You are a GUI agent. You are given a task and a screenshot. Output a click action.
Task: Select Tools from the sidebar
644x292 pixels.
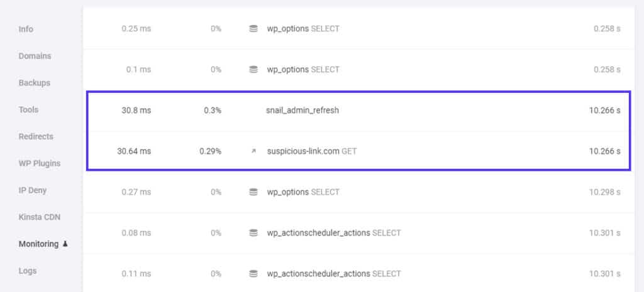[28, 110]
